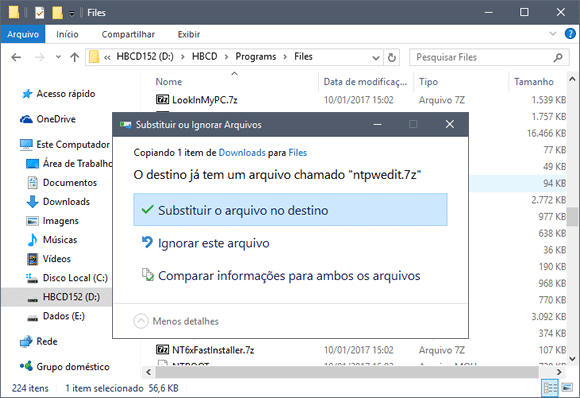The width and height of the screenshot is (580, 398).
Task: Select the LookInMyPC.7z file
Action: (x=205, y=100)
